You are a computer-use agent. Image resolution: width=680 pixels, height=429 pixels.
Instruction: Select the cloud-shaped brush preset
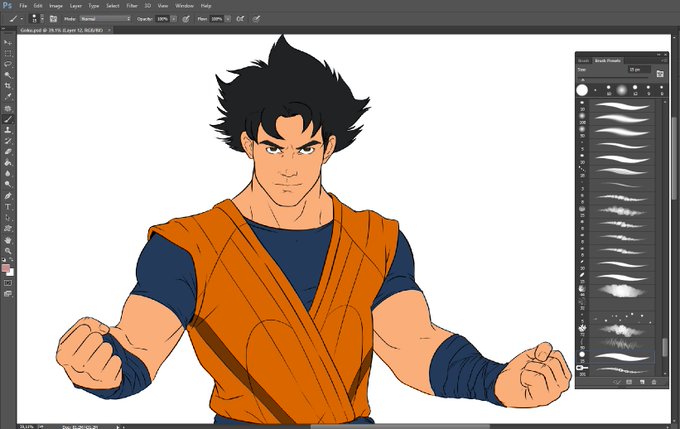(x=621, y=291)
